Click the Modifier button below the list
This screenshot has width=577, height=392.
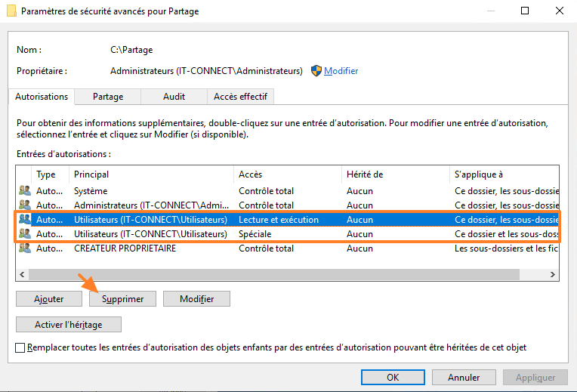tap(196, 298)
